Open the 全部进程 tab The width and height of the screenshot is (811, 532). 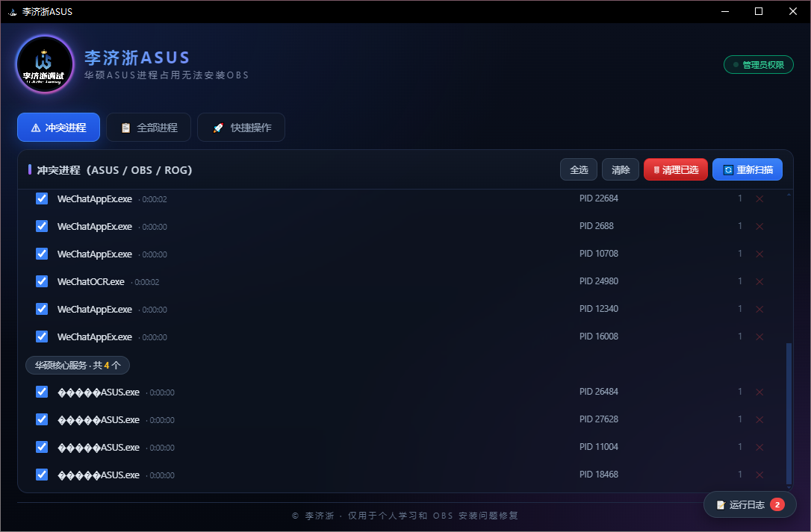click(x=149, y=127)
